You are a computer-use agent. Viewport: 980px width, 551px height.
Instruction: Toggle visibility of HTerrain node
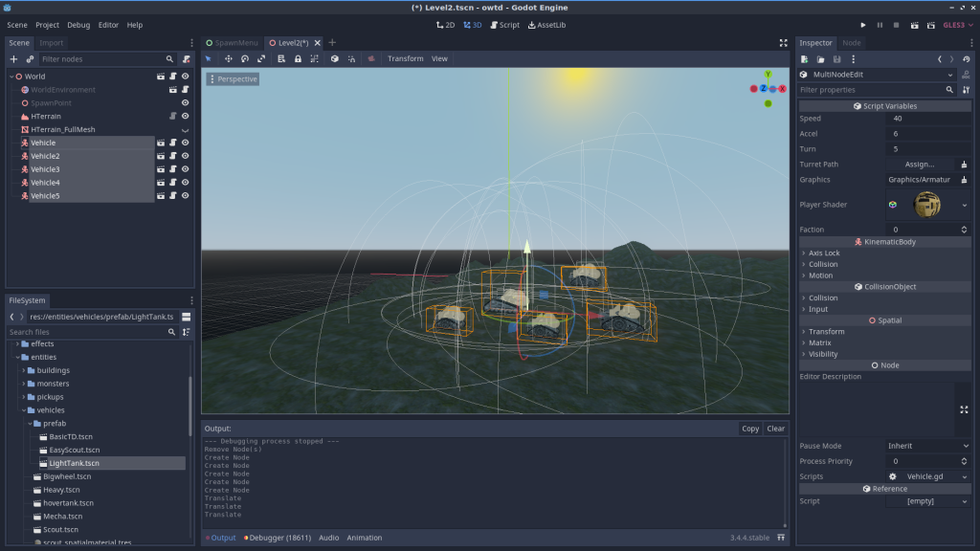coord(185,116)
